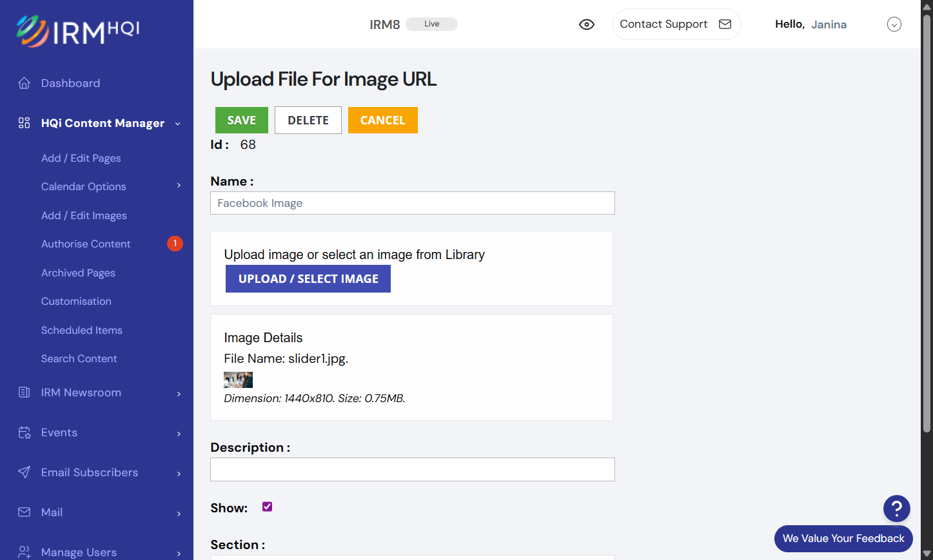Screen dimensions: 933x560
Task: Click UPLOAD / SELECT IMAGE button
Action: (x=308, y=279)
